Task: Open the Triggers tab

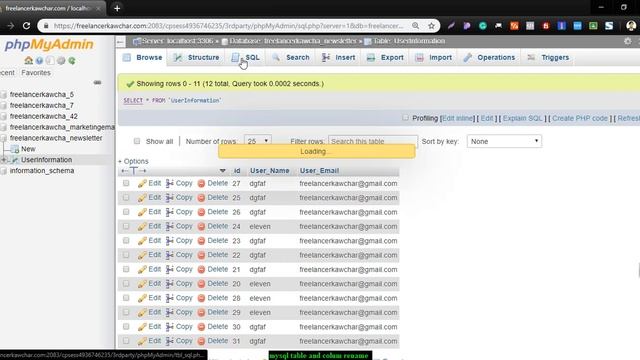Action: coord(548,58)
